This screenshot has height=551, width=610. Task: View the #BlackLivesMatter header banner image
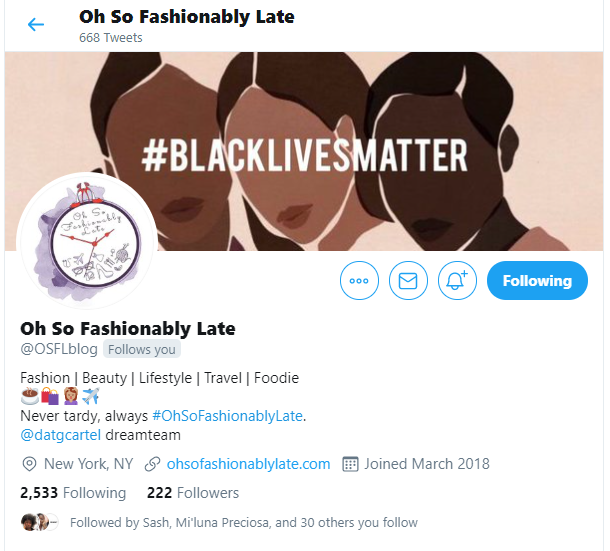tap(304, 151)
